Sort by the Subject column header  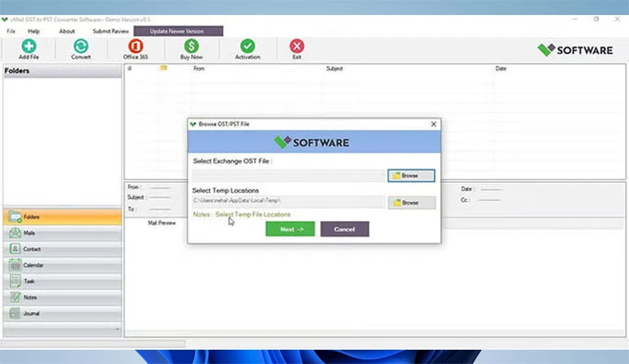point(334,68)
